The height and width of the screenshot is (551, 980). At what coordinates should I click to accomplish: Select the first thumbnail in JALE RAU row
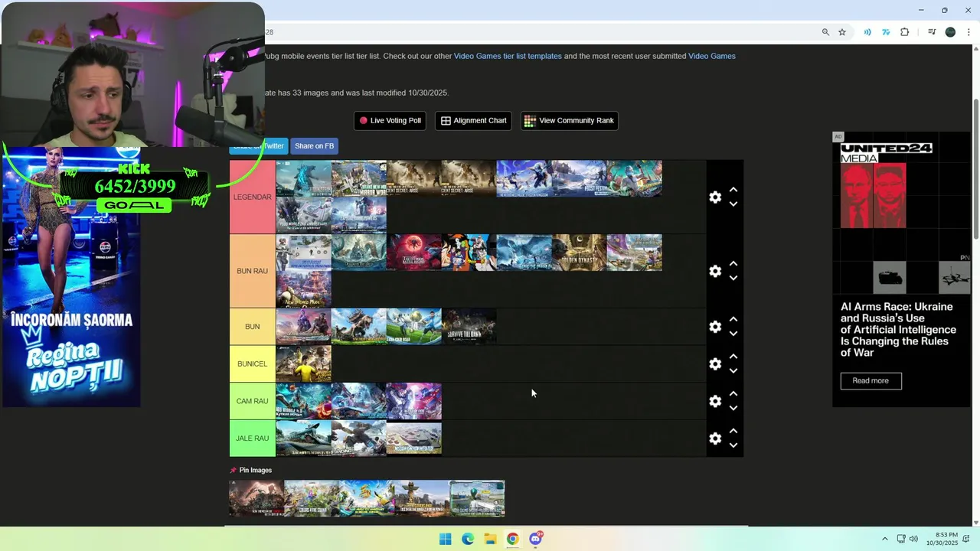304,438
